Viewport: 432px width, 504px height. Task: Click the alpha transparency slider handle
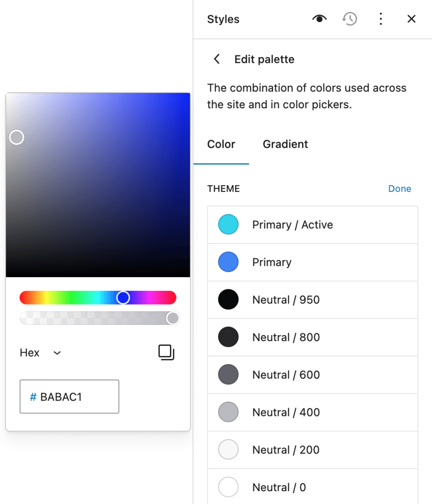[x=173, y=318]
